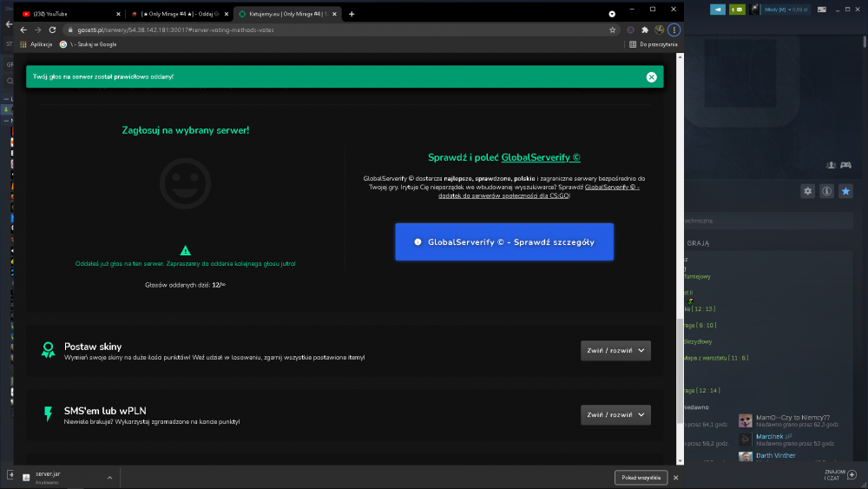This screenshot has width=868, height=489.
Task: Bookmark this page with the star icon
Action: (x=612, y=30)
